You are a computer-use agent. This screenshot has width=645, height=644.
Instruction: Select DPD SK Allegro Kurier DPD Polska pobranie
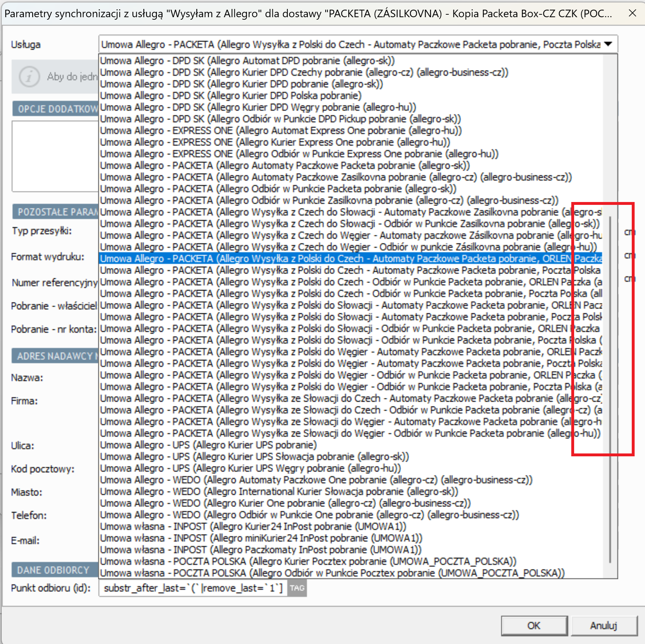click(x=231, y=96)
